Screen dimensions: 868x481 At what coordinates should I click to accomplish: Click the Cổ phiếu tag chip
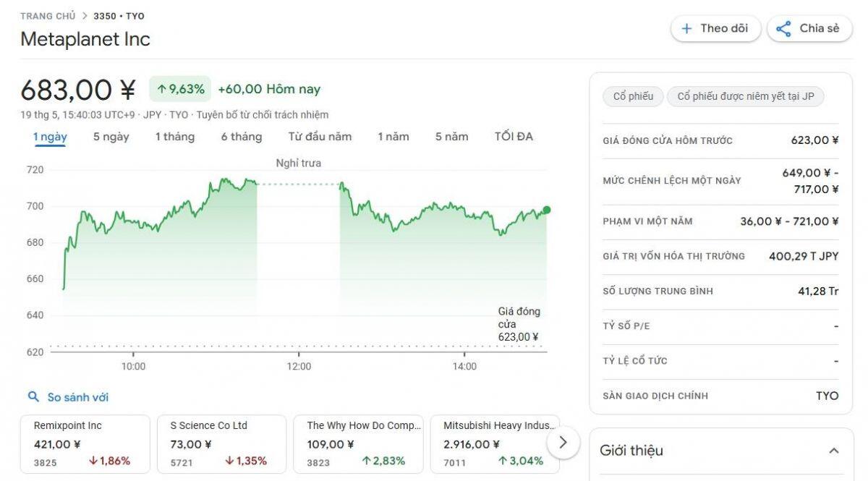[633, 96]
